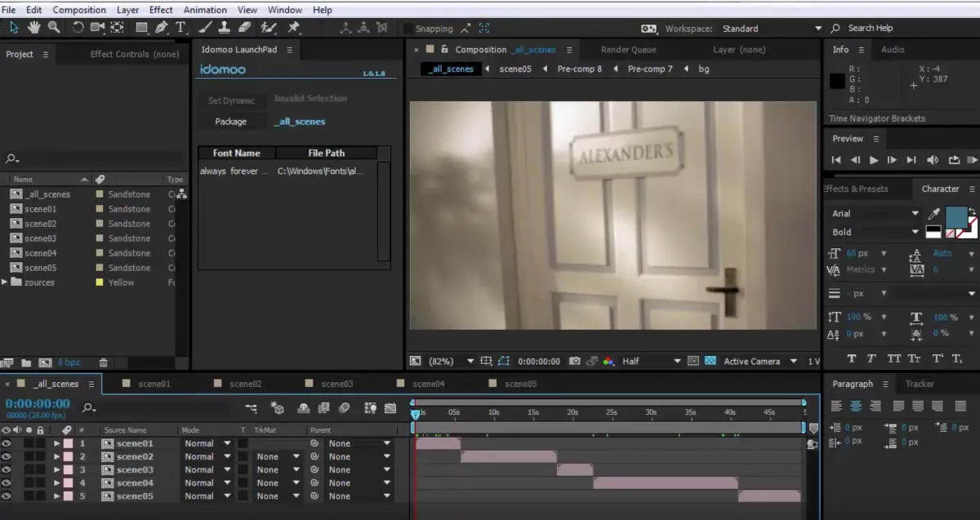
Task: Activate the Horizontal Type tool
Action: click(x=180, y=28)
